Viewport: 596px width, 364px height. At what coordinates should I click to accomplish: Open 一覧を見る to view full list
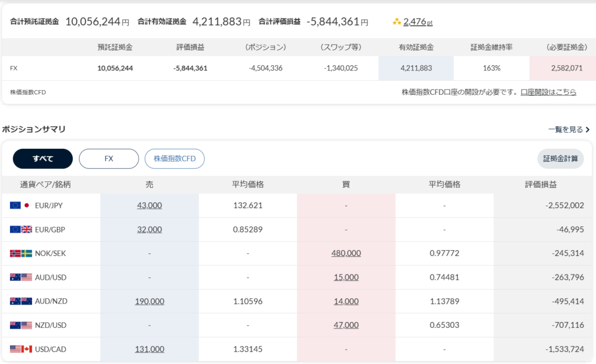(569, 130)
